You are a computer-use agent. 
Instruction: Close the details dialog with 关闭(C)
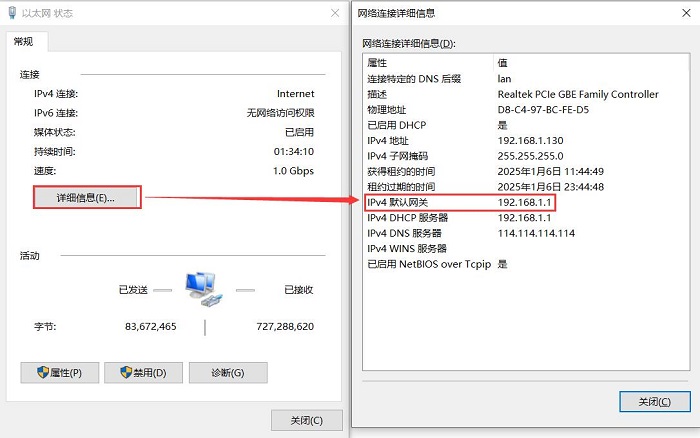(655, 401)
